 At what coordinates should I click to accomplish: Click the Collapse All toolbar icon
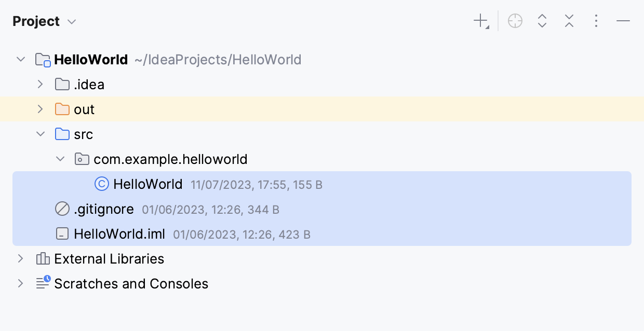(569, 21)
